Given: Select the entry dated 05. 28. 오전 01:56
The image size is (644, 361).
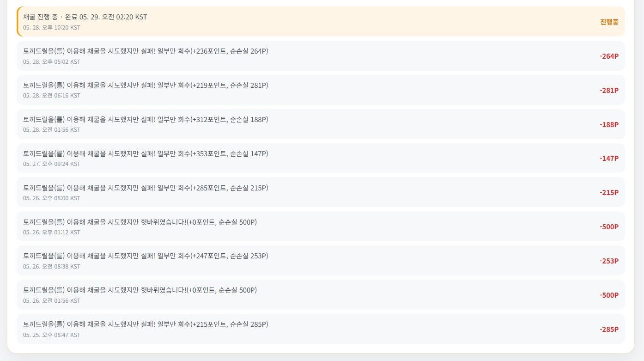Looking at the screenshot, I should pos(321,124).
